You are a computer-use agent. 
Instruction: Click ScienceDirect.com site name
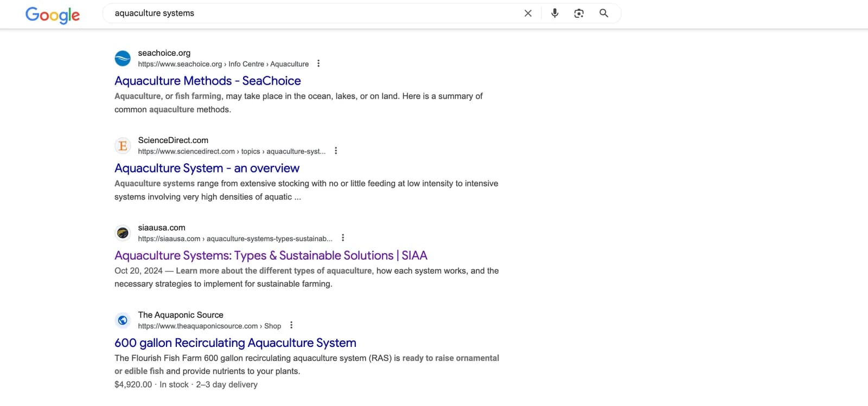[173, 140]
